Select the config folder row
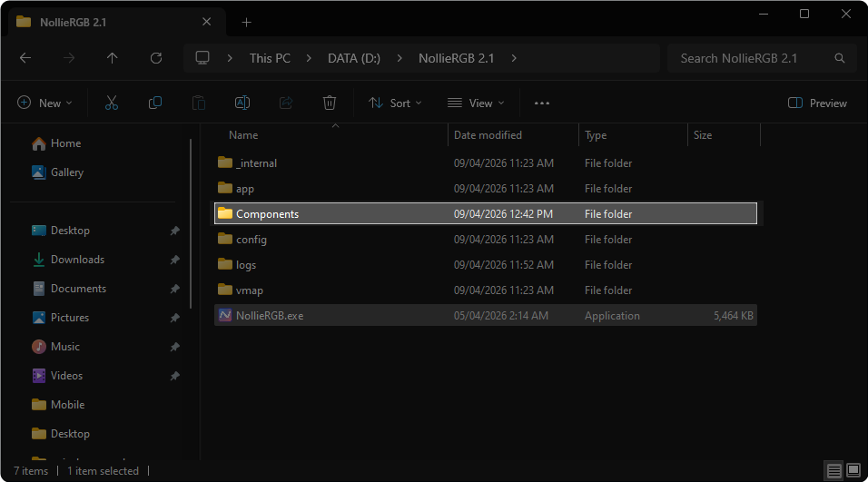The height and width of the screenshot is (482, 868). pyautogui.click(x=486, y=239)
